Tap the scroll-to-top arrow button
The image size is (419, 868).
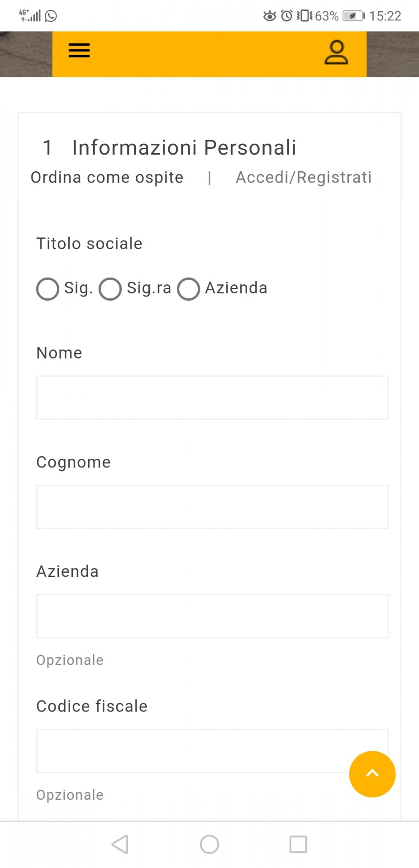tap(372, 774)
